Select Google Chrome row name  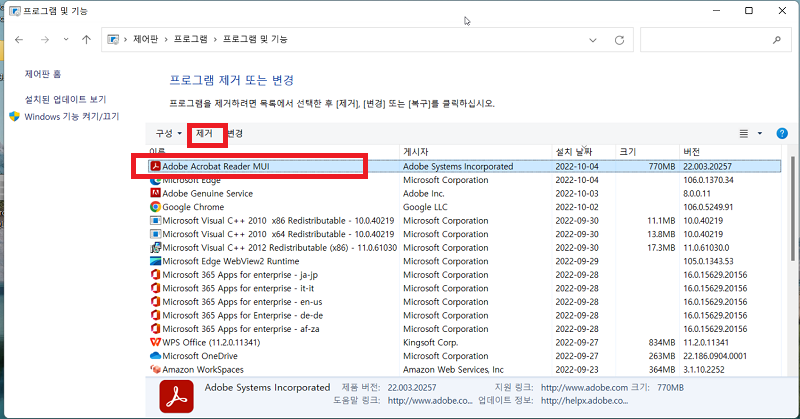pos(193,207)
